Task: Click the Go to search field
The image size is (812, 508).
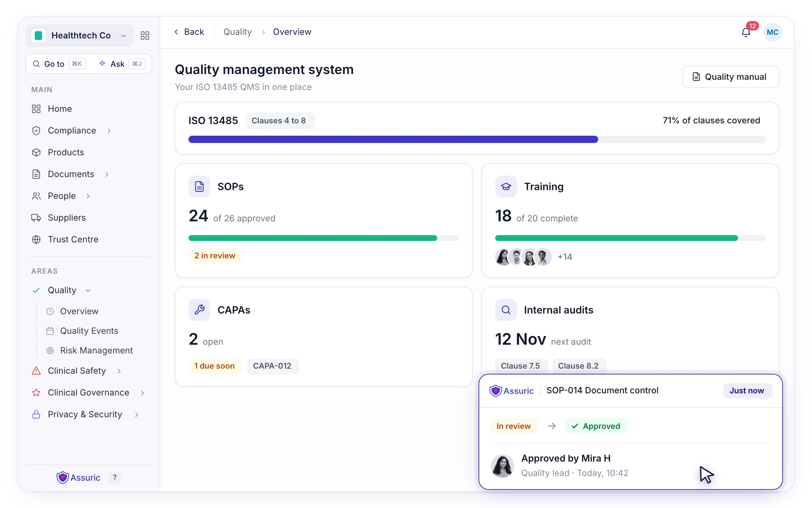Action: point(59,64)
